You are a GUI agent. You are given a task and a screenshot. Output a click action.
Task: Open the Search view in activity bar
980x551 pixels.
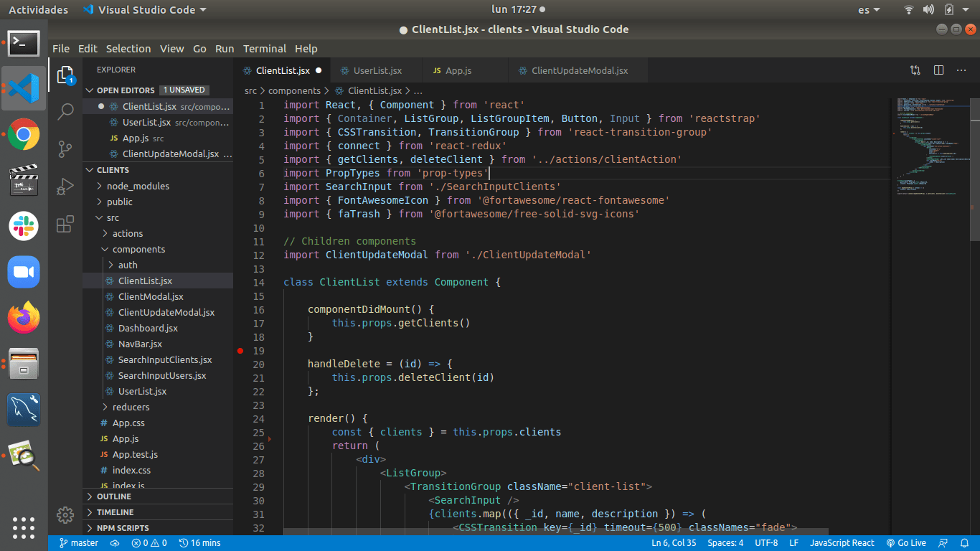65,111
